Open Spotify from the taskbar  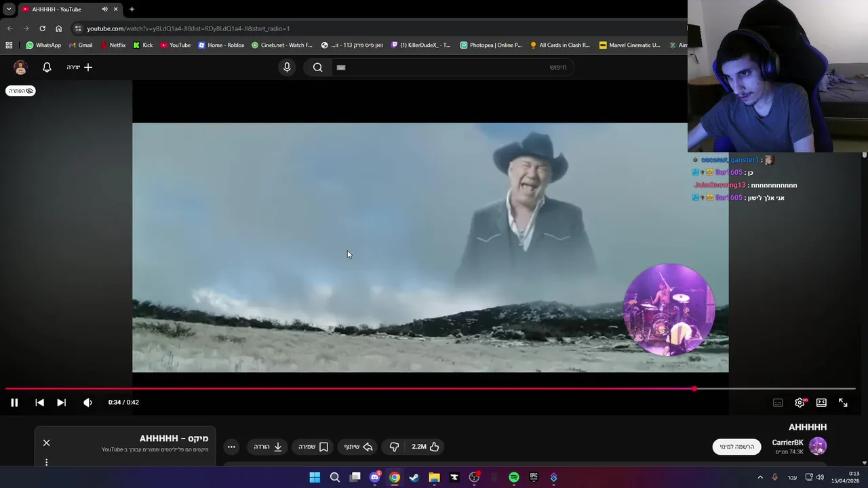(514, 477)
